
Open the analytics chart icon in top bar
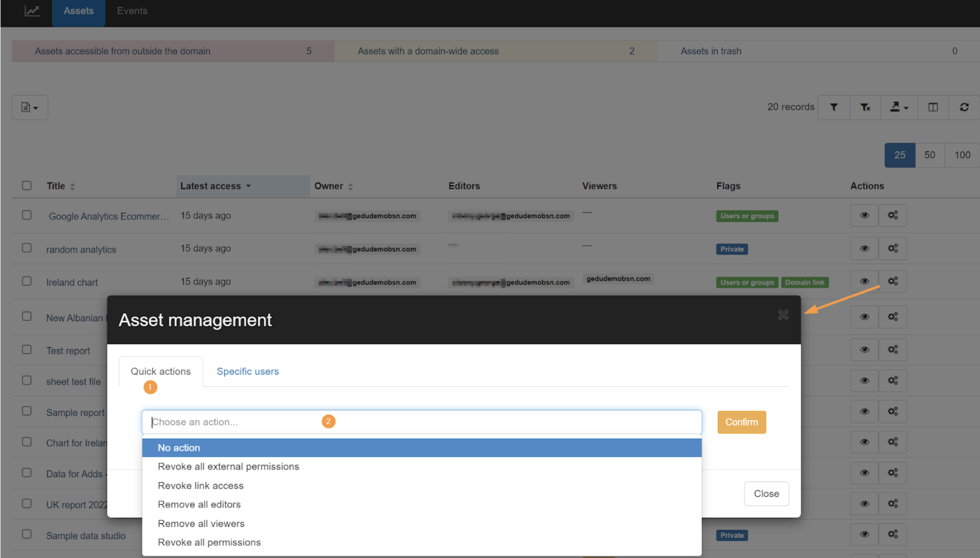pyautogui.click(x=32, y=11)
